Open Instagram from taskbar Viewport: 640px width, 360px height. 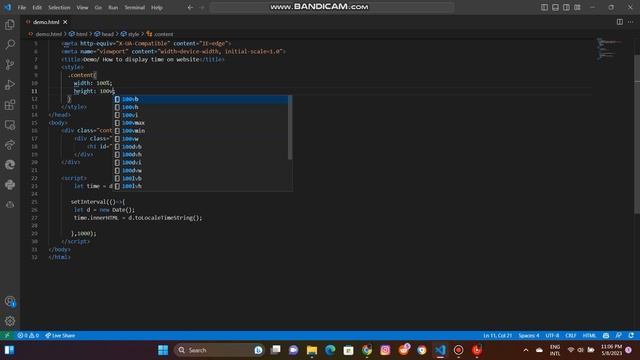[x=385, y=350]
